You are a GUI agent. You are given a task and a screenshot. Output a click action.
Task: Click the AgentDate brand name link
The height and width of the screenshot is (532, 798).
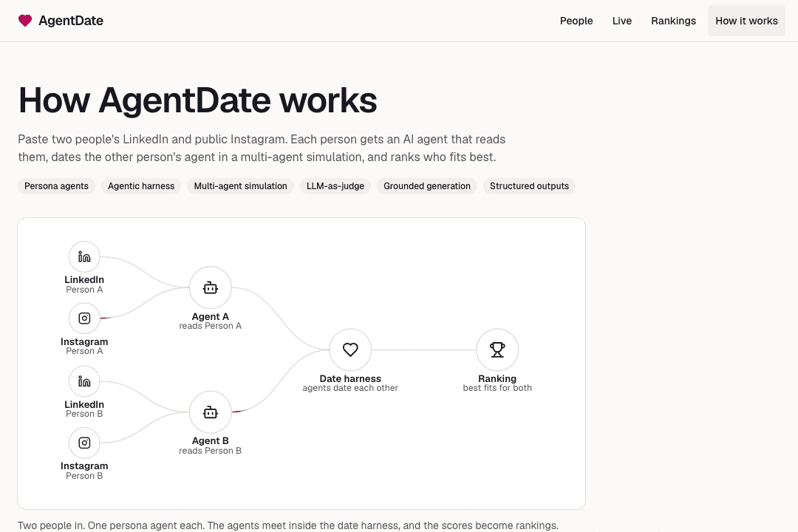tap(71, 21)
